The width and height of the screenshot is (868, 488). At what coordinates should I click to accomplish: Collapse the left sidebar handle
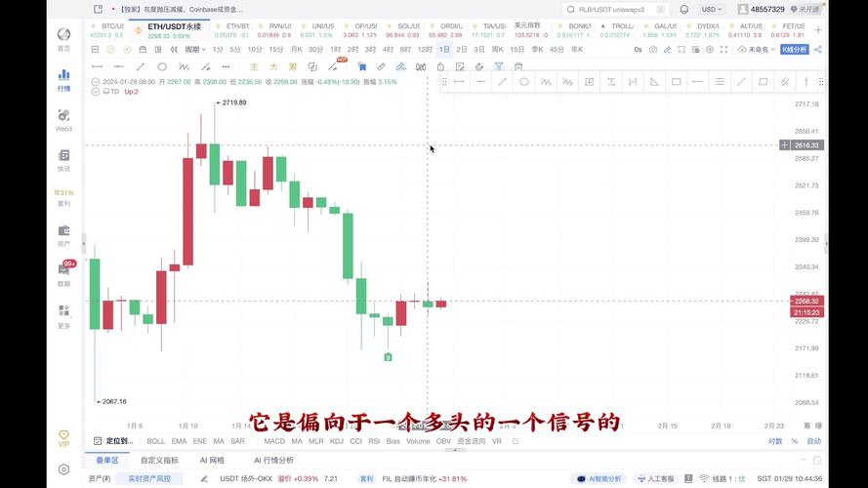point(84,243)
